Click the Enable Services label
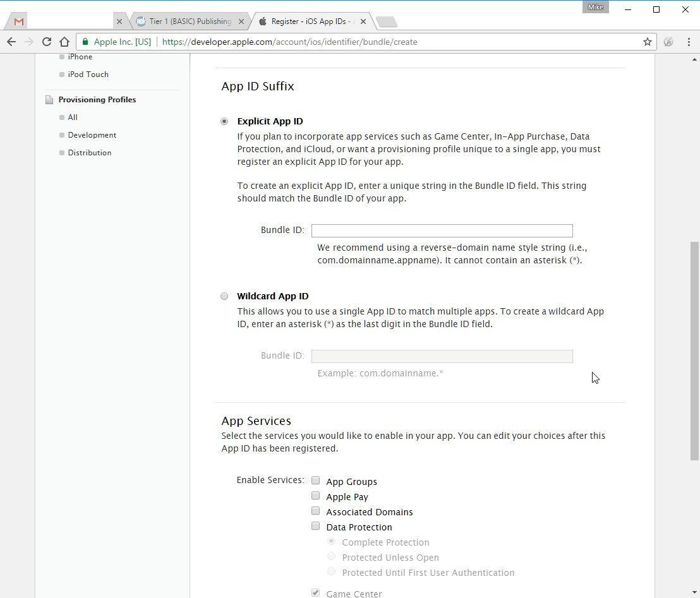This screenshot has height=598, width=700. pos(270,480)
